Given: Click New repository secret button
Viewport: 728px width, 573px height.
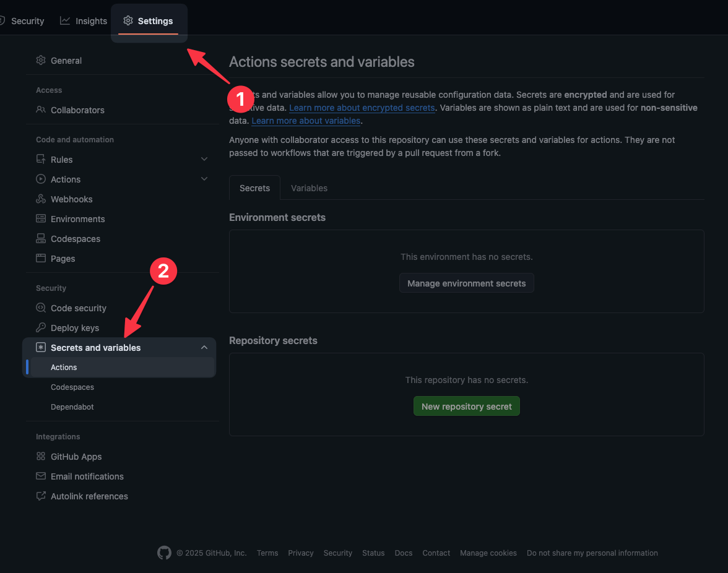Looking at the screenshot, I should (466, 407).
